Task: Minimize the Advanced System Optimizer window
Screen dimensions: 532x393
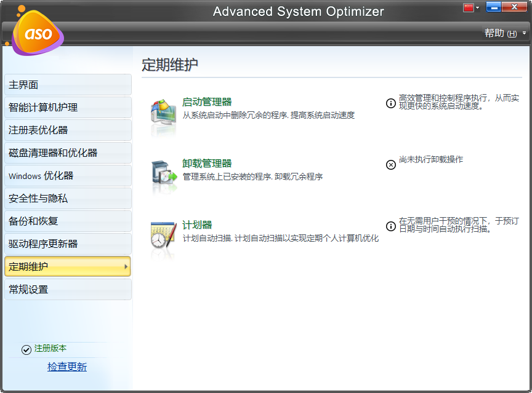Action: point(494,7)
